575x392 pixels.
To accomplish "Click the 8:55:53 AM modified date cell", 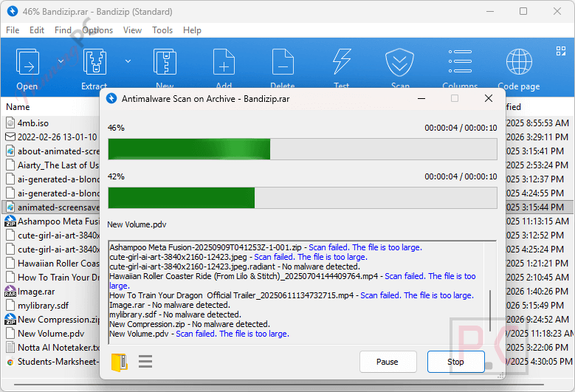I will [537, 123].
